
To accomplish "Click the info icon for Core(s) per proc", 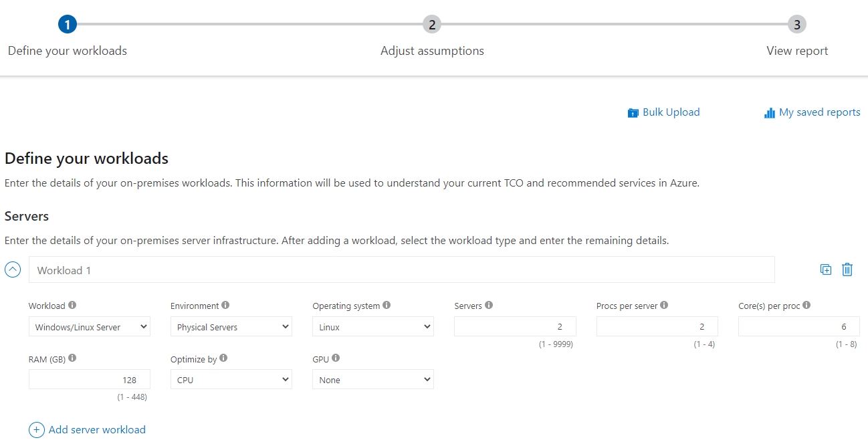I will [x=806, y=305].
